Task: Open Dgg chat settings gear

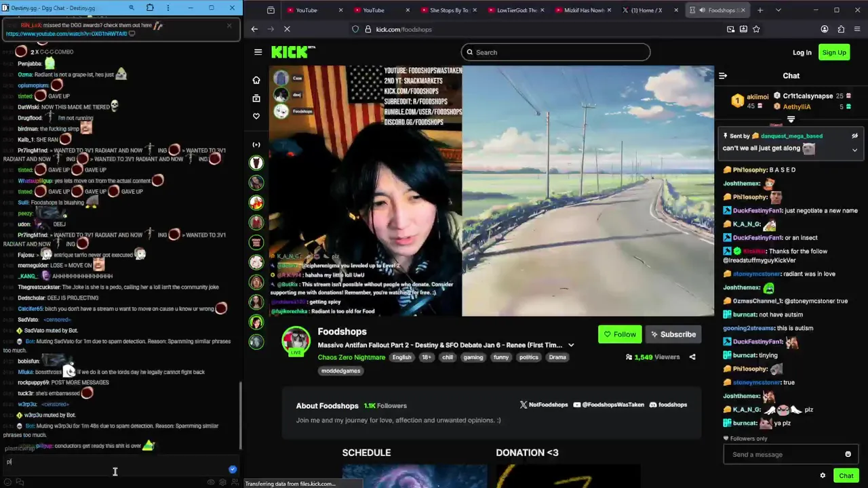Action: (x=222, y=482)
